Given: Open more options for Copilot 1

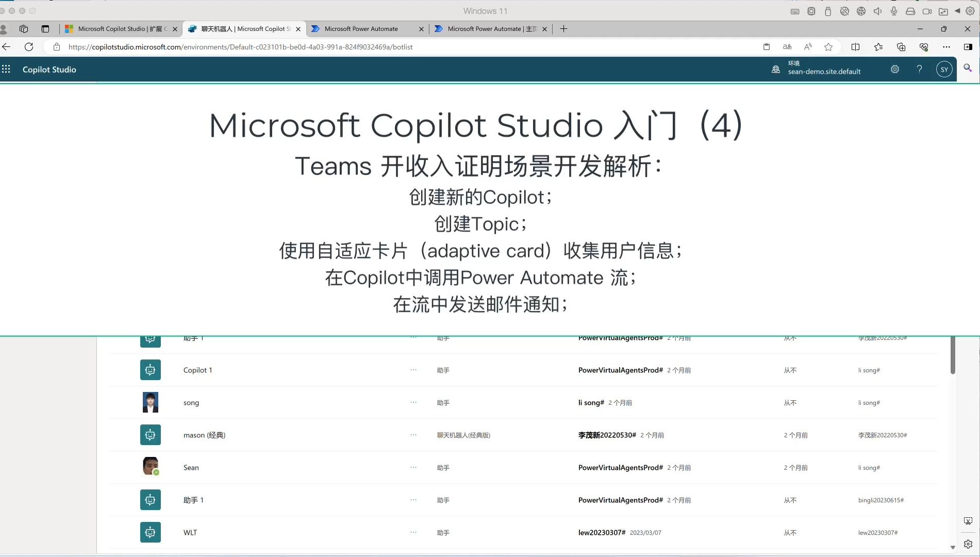Looking at the screenshot, I should pos(413,370).
